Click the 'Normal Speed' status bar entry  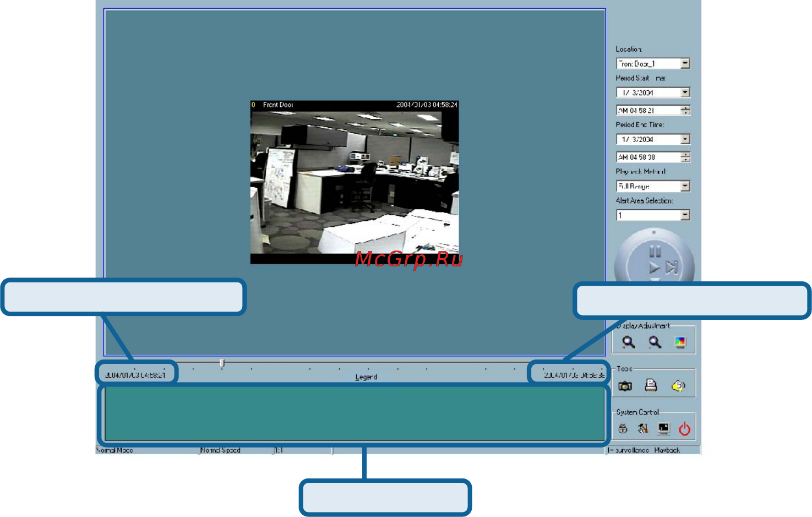[x=221, y=450]
